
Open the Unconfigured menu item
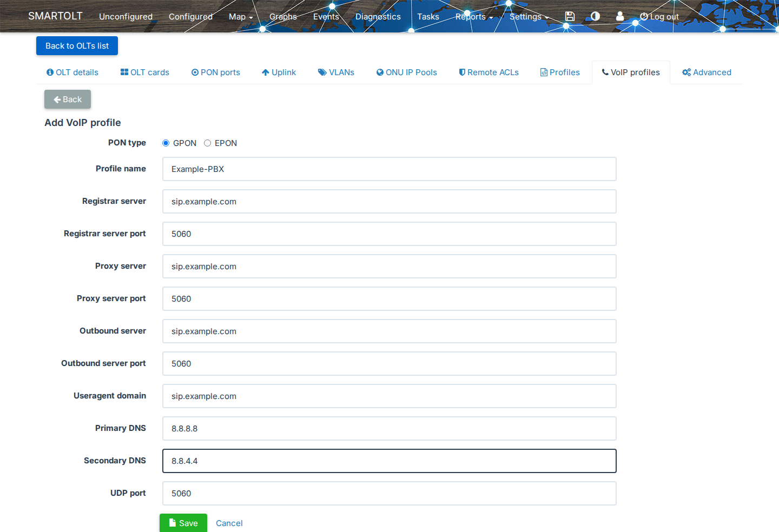pos(126,17)
